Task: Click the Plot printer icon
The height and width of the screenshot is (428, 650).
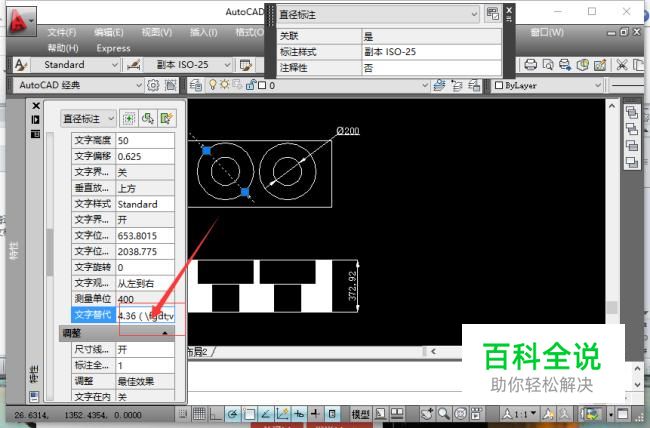Action: click(x=531, y=65)
